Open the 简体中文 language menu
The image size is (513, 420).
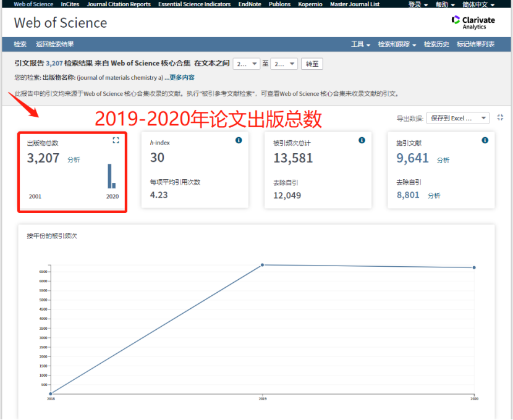click(x=478, y=4)
